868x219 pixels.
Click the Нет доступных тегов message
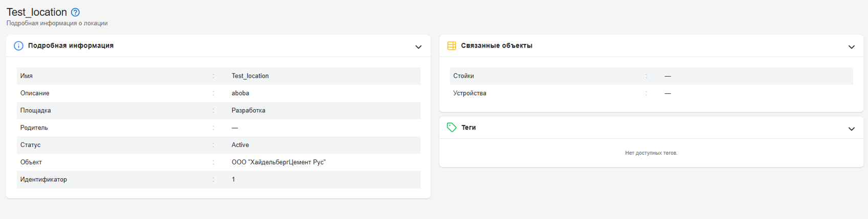click(651, 153)
